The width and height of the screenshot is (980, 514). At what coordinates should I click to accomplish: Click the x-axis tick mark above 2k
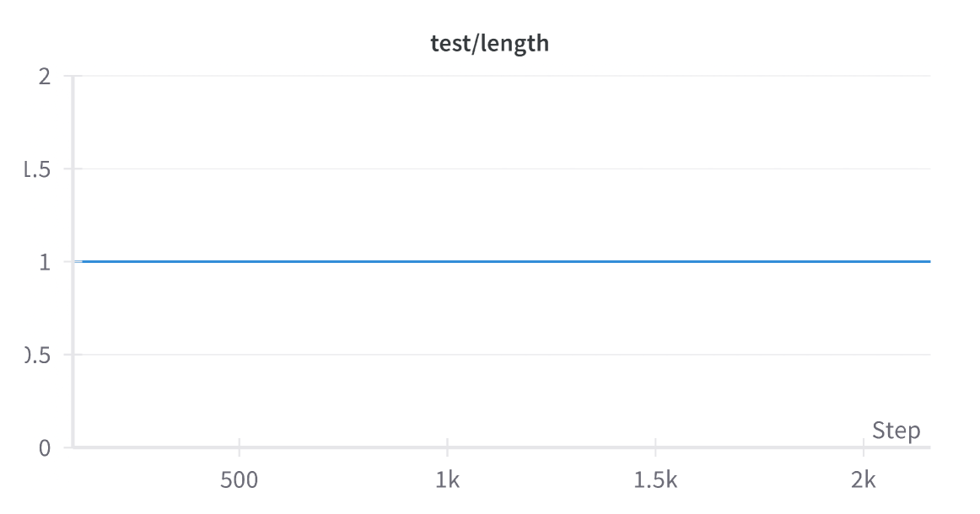[x=864, y=444]
